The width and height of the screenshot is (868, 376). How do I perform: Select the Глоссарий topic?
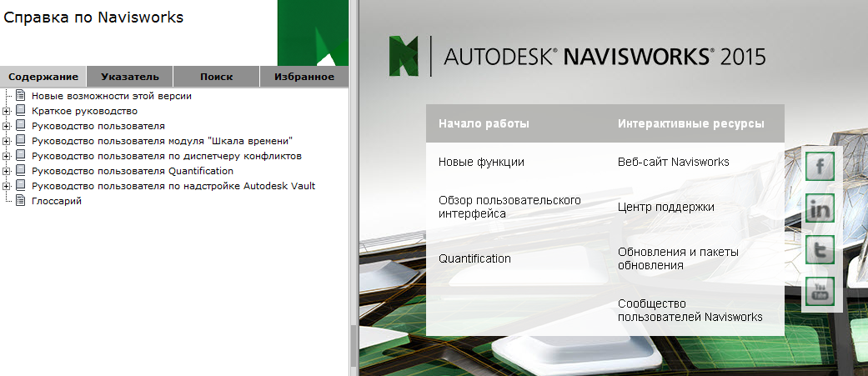click(57, 201)
